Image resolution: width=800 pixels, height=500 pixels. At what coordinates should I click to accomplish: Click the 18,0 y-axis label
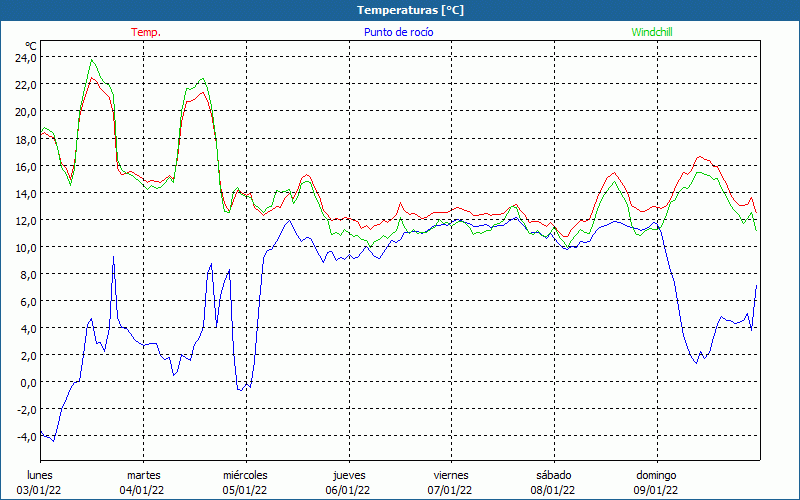(x=26, y=139)
